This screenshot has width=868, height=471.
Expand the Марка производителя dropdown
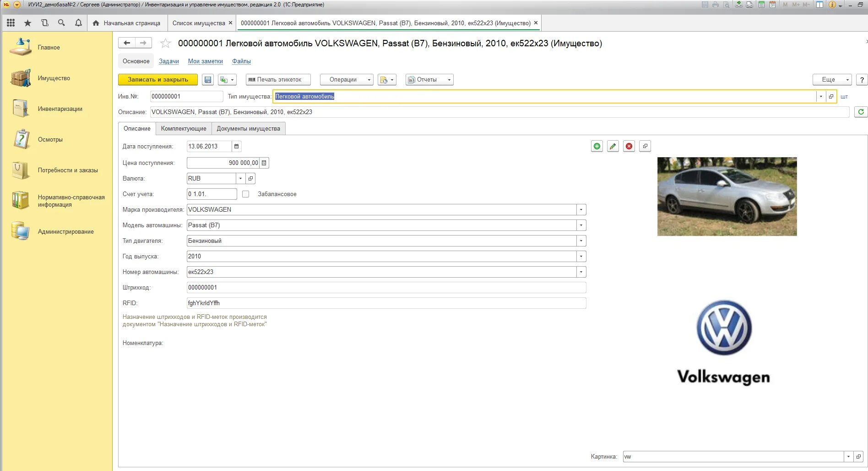[581, 210]
